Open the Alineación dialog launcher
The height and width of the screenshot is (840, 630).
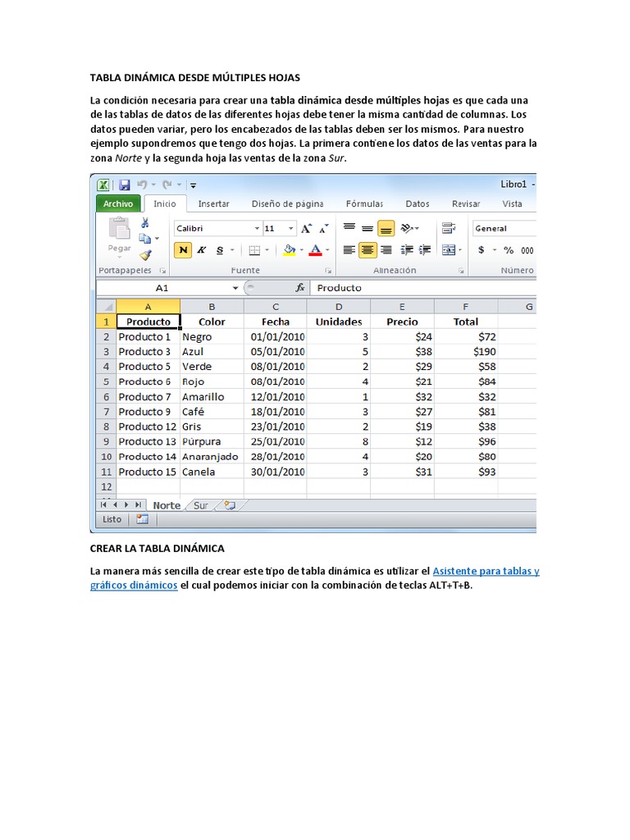(461, 271)
